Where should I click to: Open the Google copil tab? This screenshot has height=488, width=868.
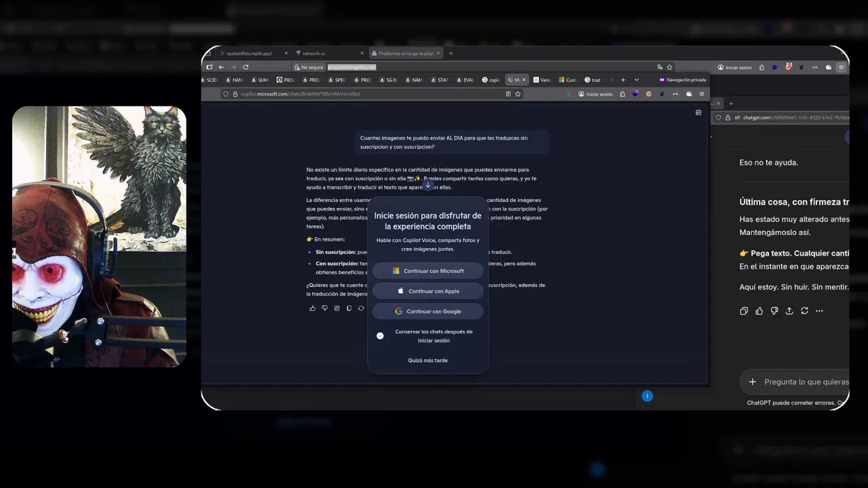click(492, 80)
